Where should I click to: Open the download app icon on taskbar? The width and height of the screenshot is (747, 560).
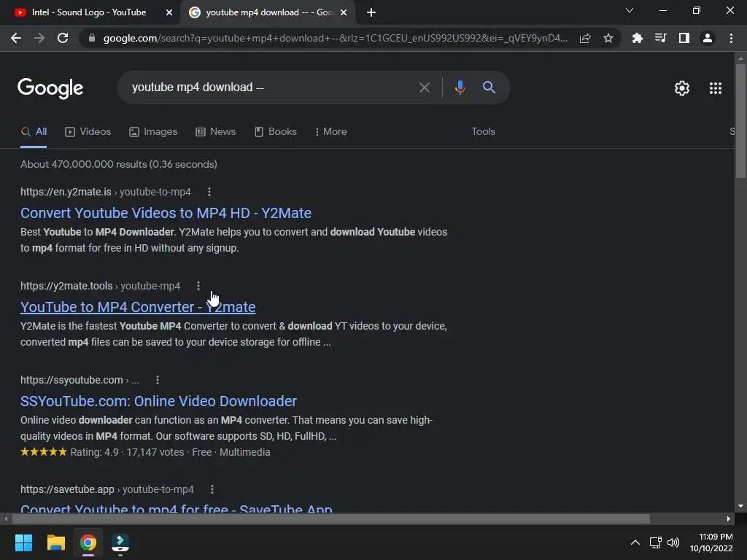point(120,542)
